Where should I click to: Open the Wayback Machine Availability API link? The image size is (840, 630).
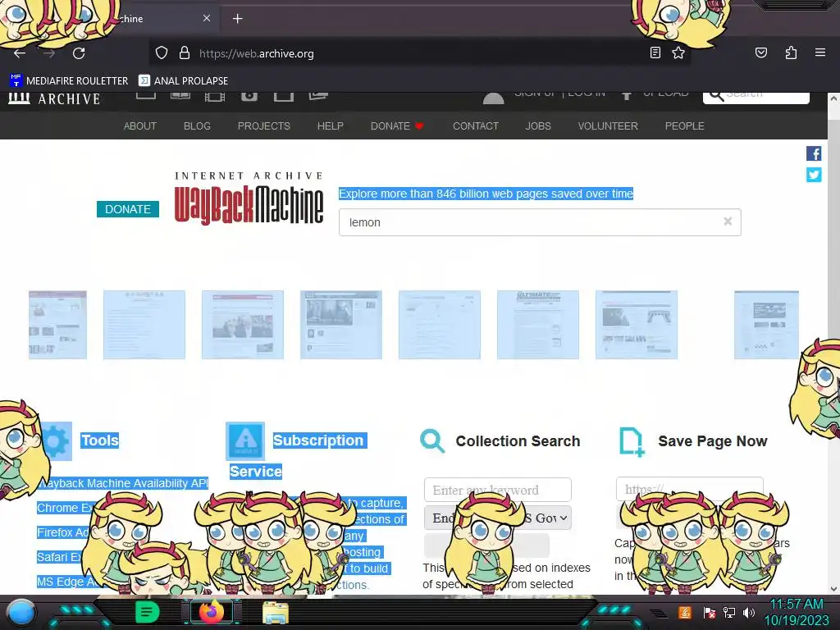pos(124,483)
